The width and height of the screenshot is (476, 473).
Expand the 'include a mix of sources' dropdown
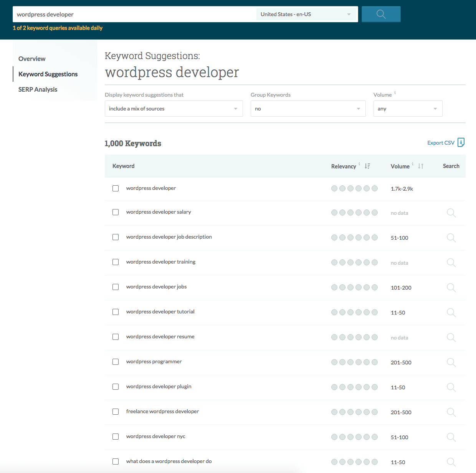pos(174,109)
